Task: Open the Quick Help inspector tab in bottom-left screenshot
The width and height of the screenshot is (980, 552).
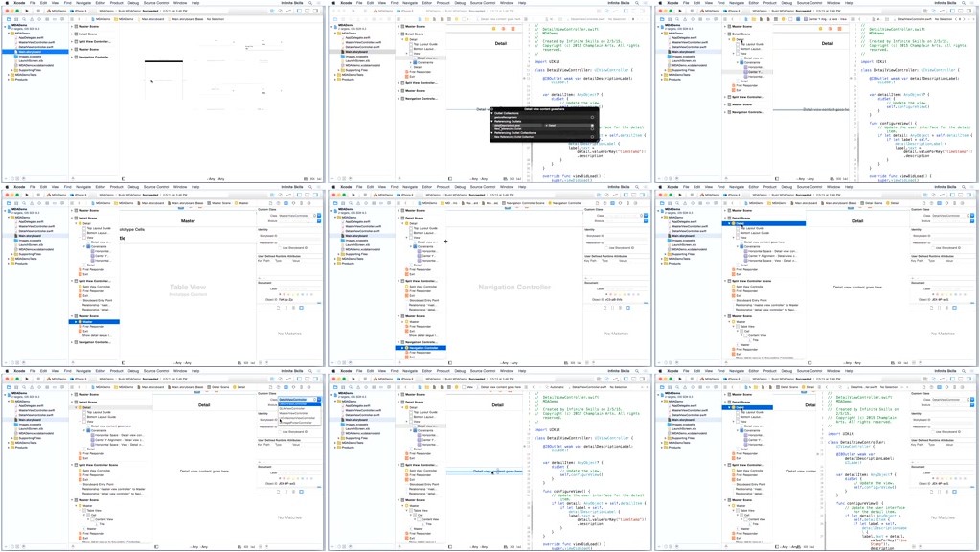Action: point(279,387)
